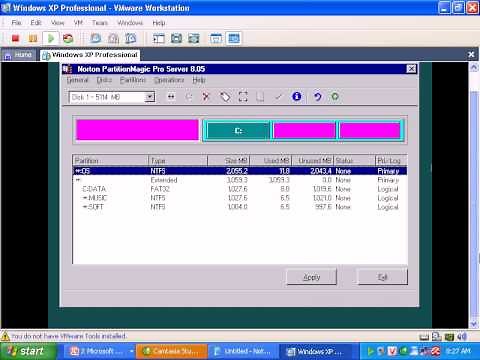The image size is (480, 360).
Task: Open PartitionMagic General menu
Action: pyautogui.click(x=77, y=80)
